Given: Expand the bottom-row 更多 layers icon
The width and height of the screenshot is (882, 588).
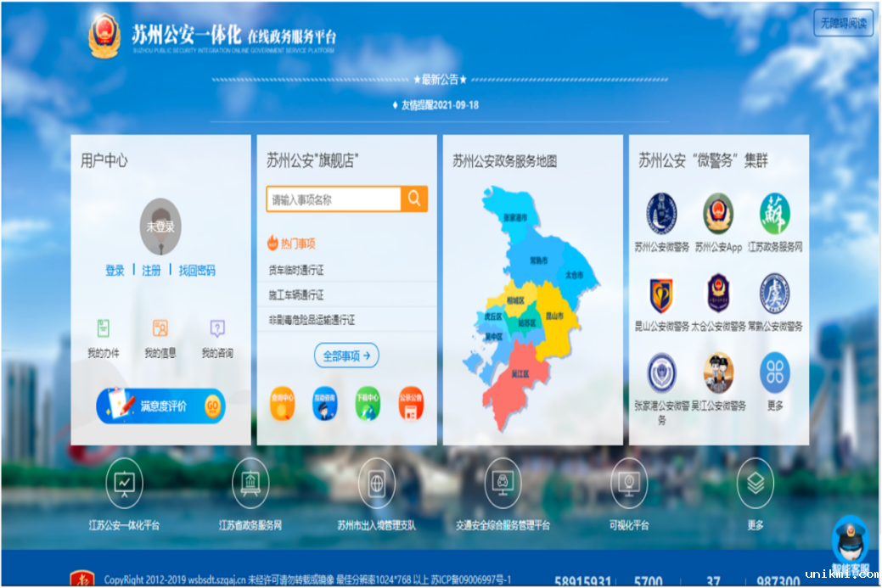Looking at the screenshot, I should (755, 484).
